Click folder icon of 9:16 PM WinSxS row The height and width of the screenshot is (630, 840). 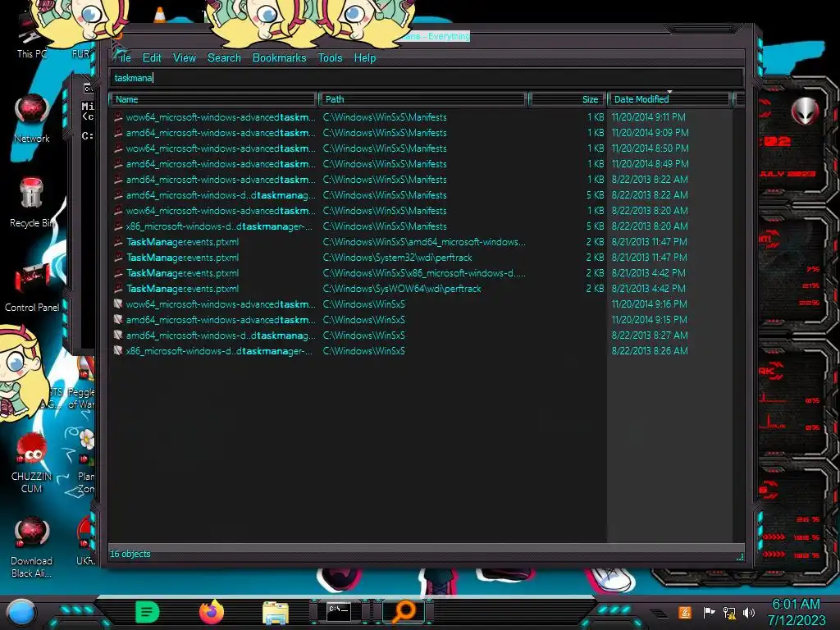[x=118, y=304]
